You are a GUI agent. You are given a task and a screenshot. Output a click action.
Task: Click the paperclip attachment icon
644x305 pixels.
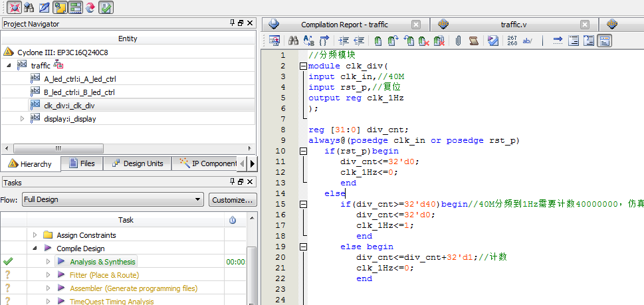458,41
